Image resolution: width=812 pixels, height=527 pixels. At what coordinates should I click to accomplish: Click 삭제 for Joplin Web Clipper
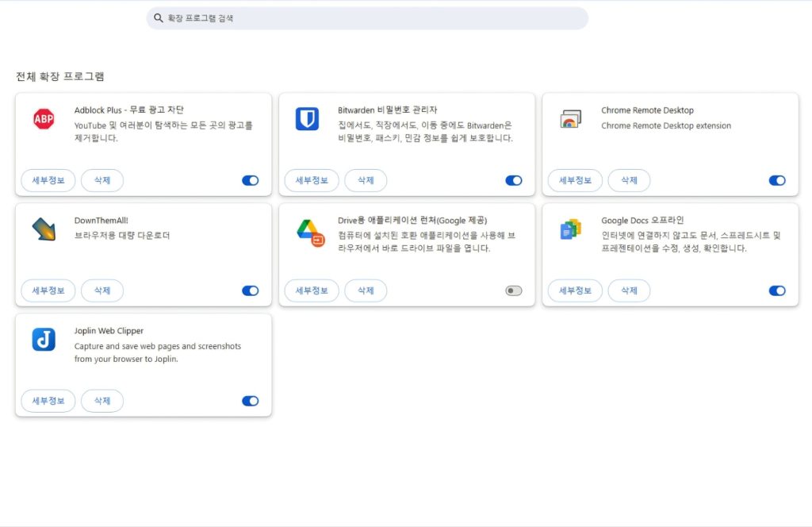pyautogui.click(x=102, y=401)
